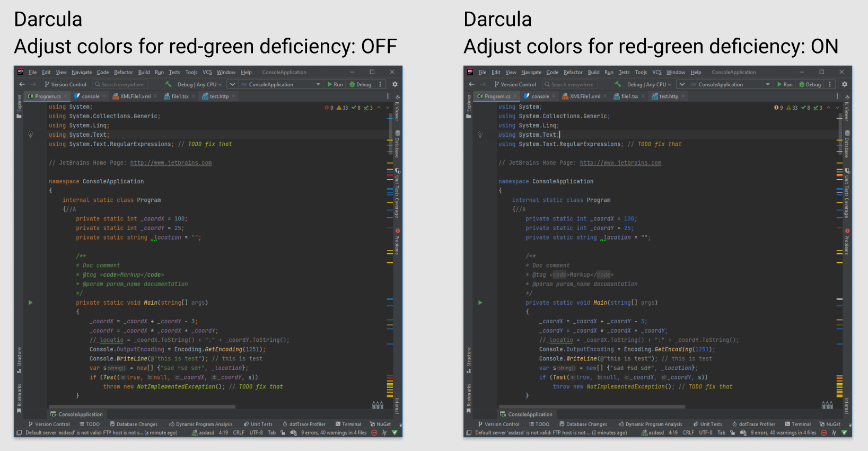Switch to file1.tsx tab in right ON window
The image size is (868, 451).
click(629, 96)
